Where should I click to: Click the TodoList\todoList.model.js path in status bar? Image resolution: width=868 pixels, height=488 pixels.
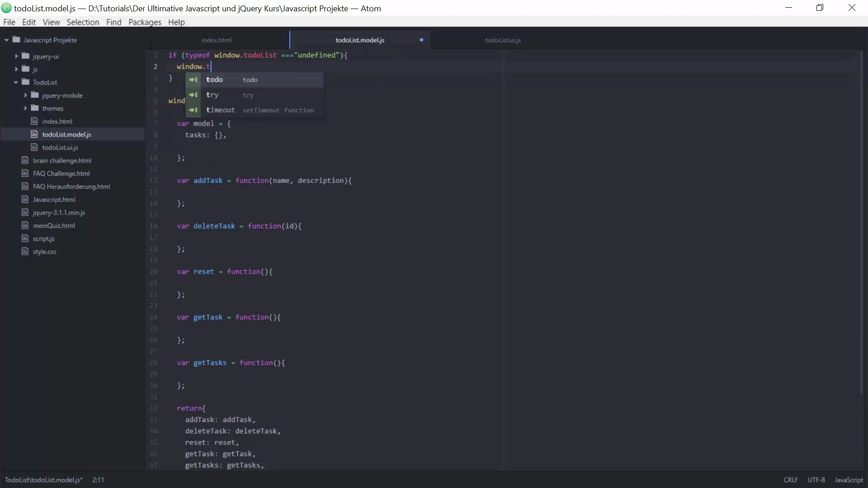point(44,480)
